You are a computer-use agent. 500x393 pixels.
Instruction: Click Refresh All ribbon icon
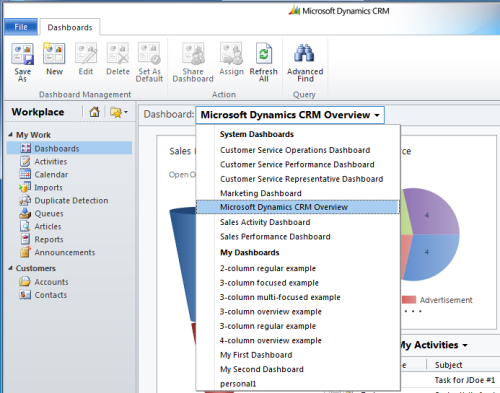pyautogui.click(x=264, y=54)
